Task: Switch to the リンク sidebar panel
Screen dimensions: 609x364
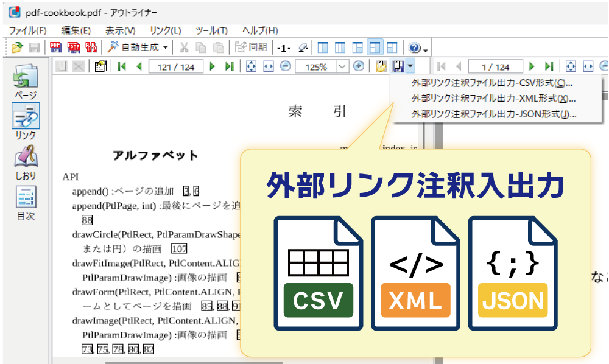Action: click(x=25, y=121)
